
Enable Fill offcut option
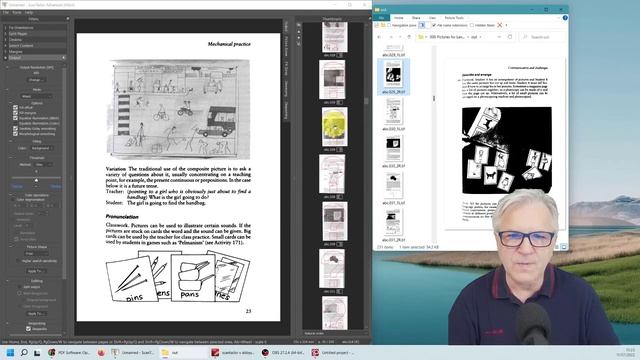pos(16,107)
